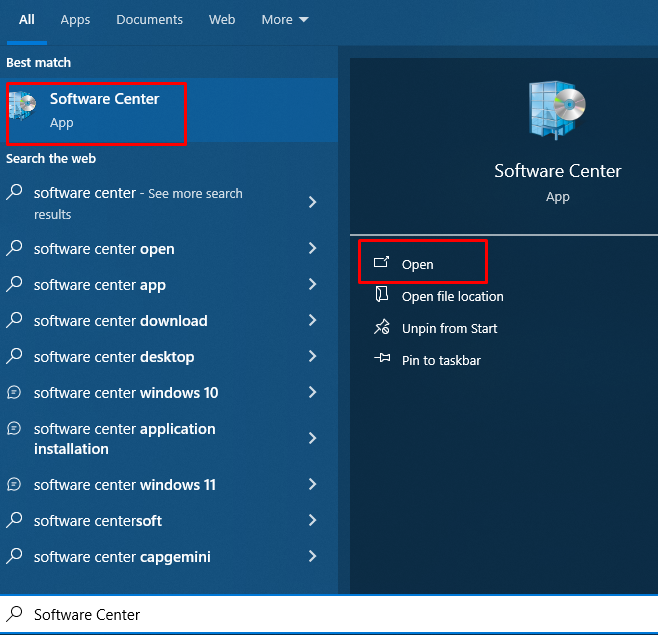Select 'software center windows 11' suggestion
Viewport: 658px width, 635px height.
(169, 485)
